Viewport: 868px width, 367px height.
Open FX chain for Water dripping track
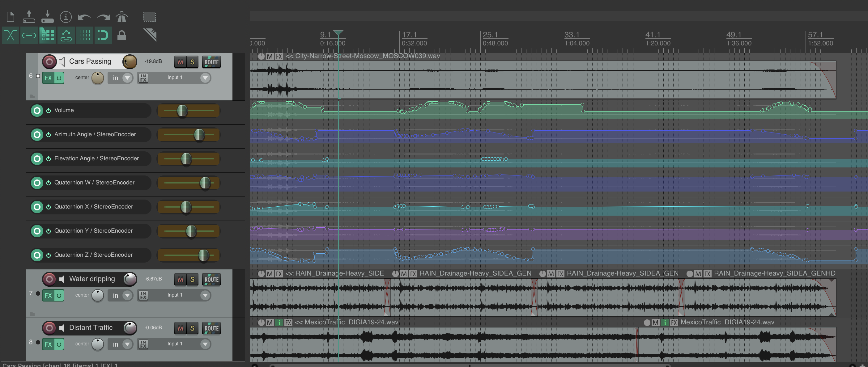click(48, 296)
